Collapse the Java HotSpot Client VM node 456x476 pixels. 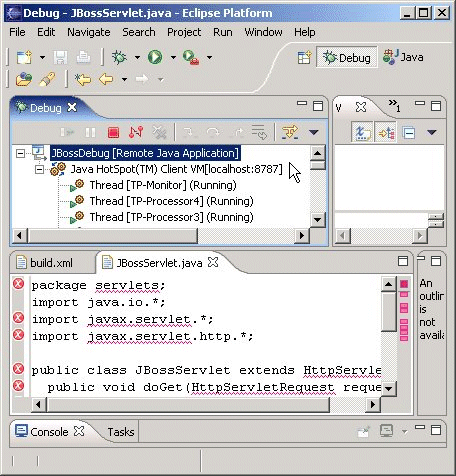click(x=39, y=170)
